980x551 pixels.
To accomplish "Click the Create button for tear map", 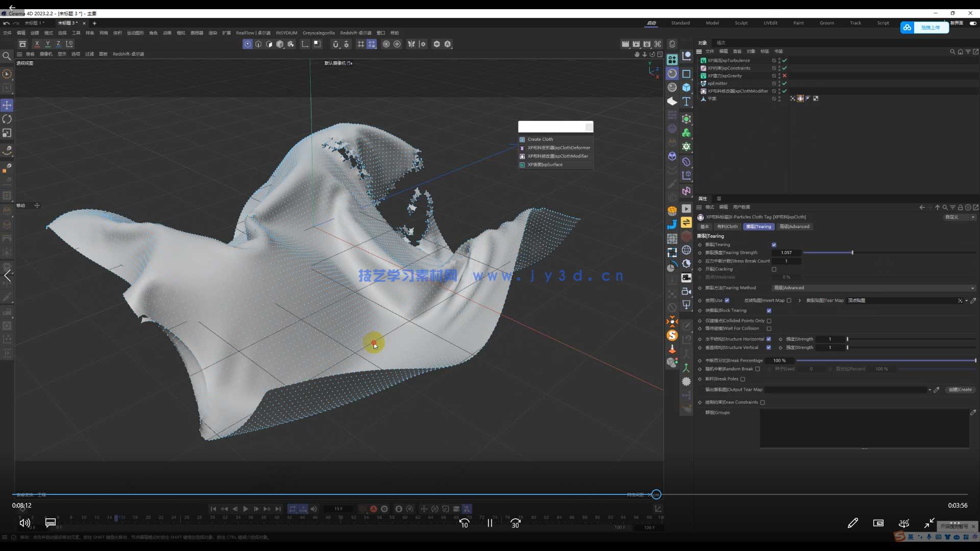I will point(960,390).
